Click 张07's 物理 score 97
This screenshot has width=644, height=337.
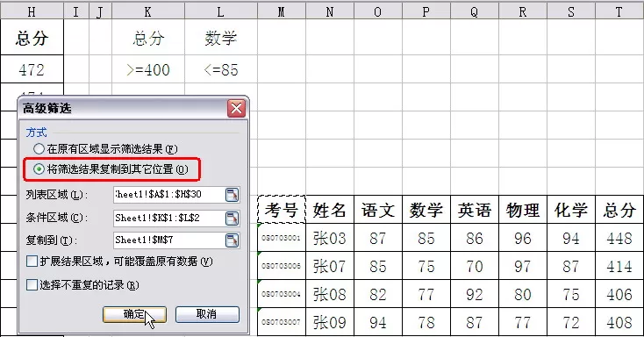523,266
